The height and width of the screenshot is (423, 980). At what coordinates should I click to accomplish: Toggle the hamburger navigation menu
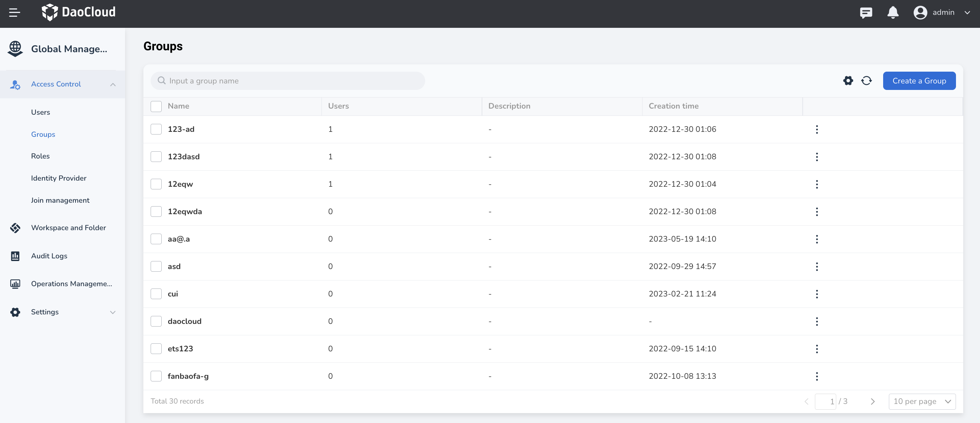14,13
